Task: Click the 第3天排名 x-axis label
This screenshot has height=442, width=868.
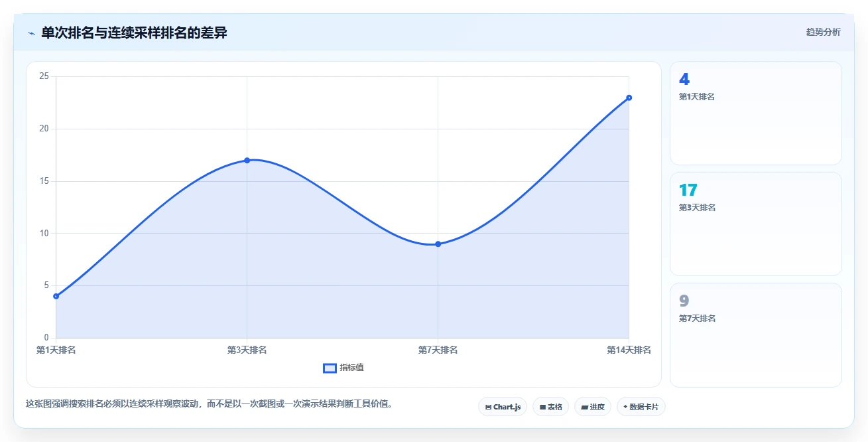Action: (247, 350)
